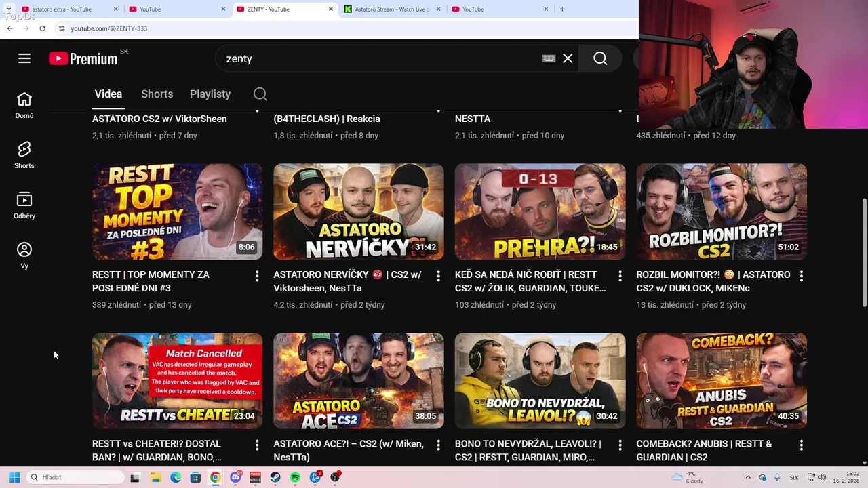Open Steam from the taskbar
Viewport: 868px width, 488px height.
(x=275, y=477)
